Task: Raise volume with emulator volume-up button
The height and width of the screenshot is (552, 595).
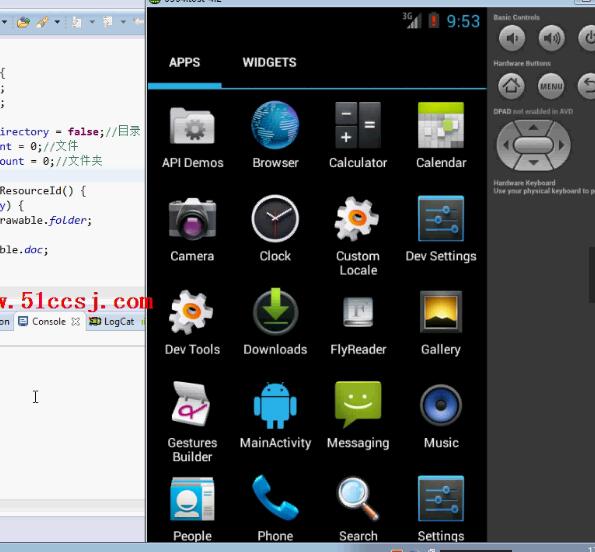Action: coord(552,38)
